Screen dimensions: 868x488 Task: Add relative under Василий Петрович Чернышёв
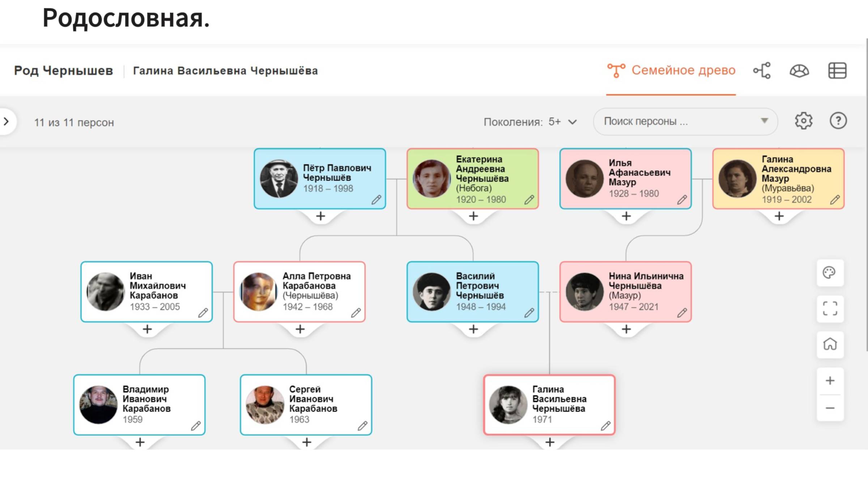click(x=473, y=329)
